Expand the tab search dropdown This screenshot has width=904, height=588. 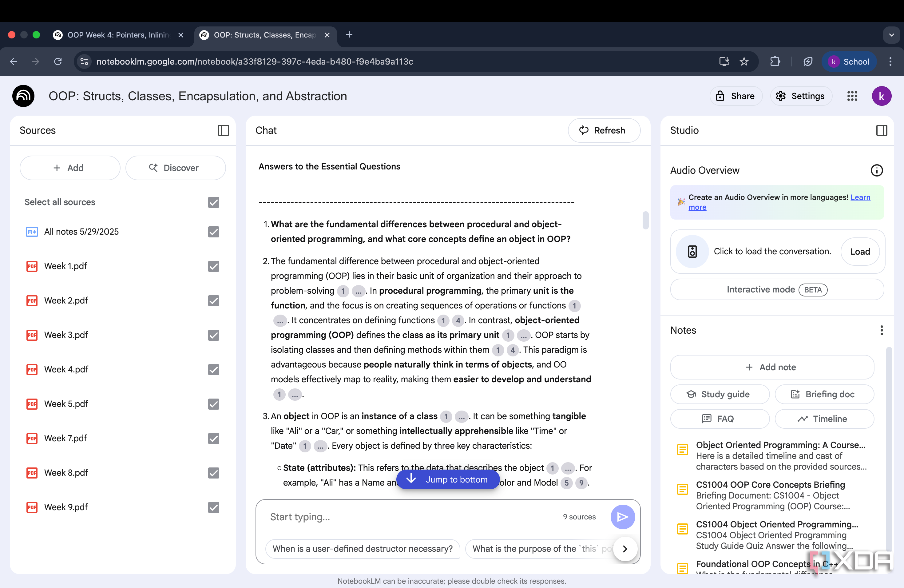pyautogui.click(x=891, y=35)
